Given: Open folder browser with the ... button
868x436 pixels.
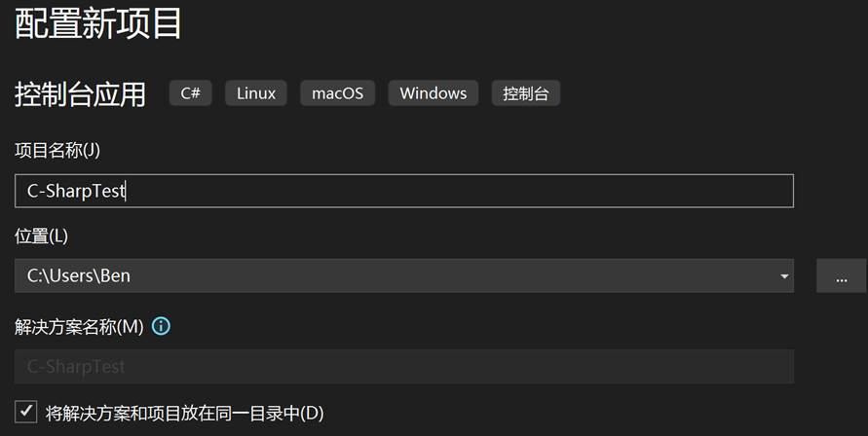Looking at the screenshot, I should [x=842, y=276].
